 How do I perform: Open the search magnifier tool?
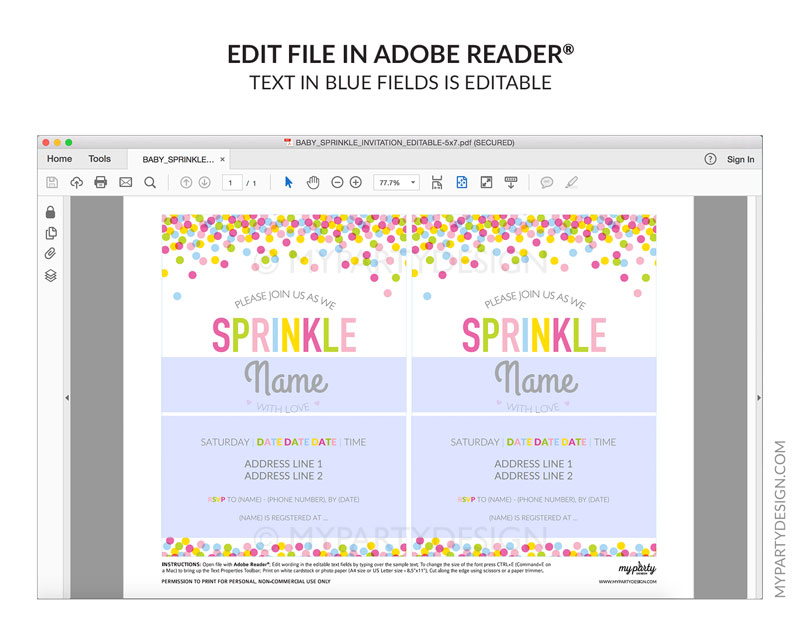[150, 183]
